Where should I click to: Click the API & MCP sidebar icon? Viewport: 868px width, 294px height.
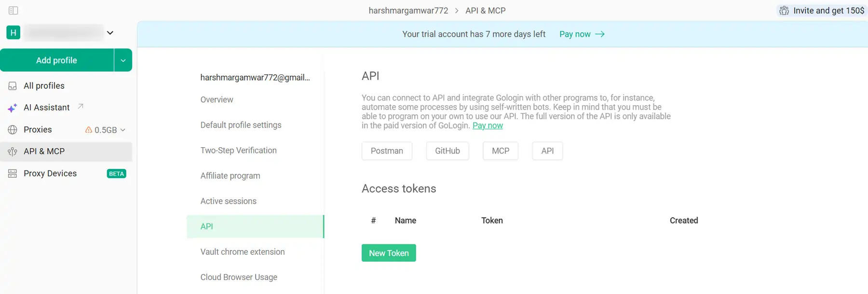[13, 152]
